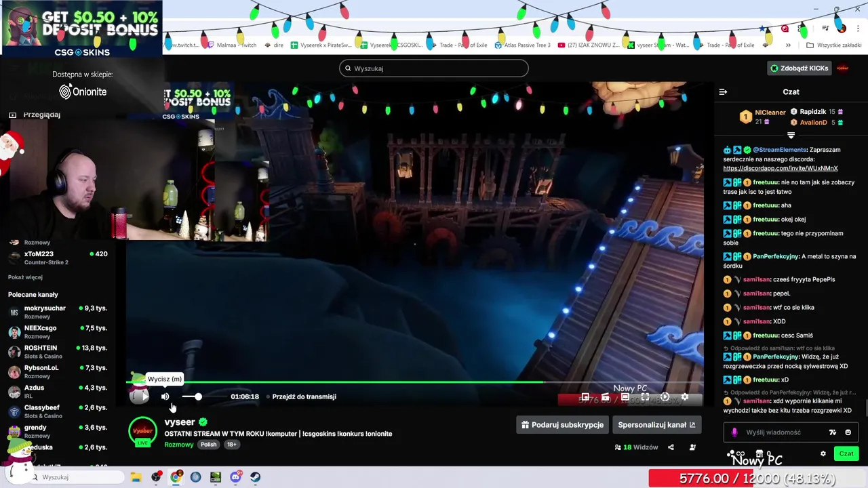Open the player settings gear icon
The image size is (868, 488).
coord(685,397)
